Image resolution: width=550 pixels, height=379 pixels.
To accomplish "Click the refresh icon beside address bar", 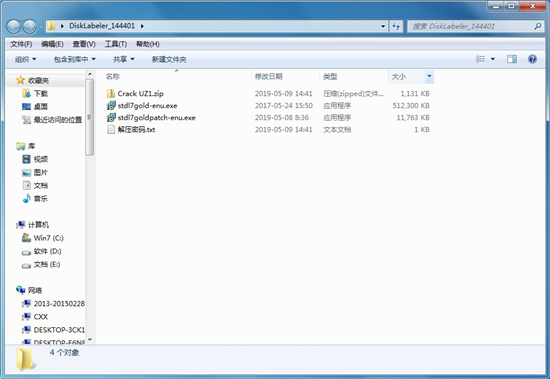I will (396, 26).
